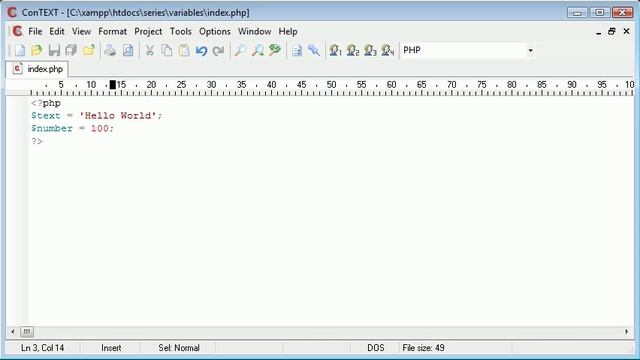Click 'File size: 49' status entry
Image resolution: width=640 pixels, height=360 pixels.
pos(423,348)
